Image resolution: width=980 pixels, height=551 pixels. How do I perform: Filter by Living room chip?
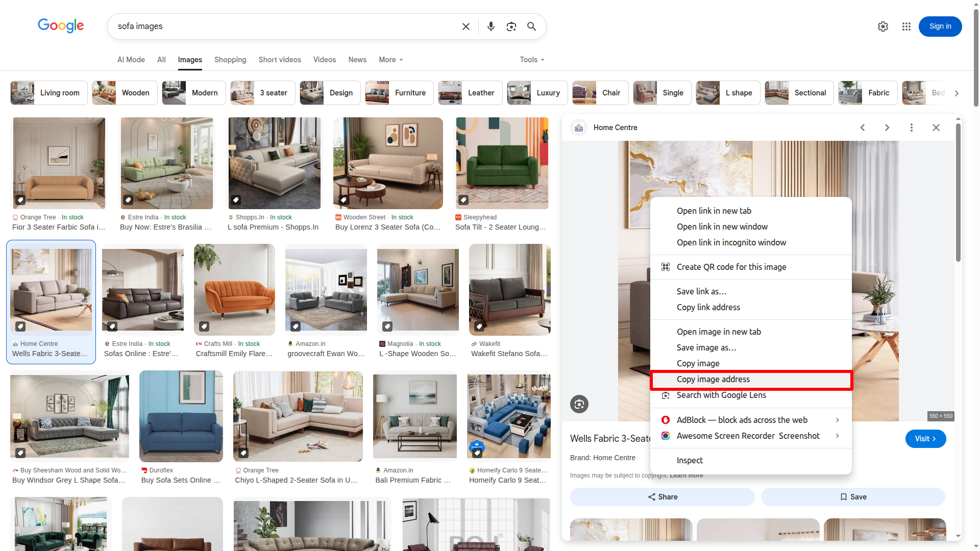tap(49, 93)
